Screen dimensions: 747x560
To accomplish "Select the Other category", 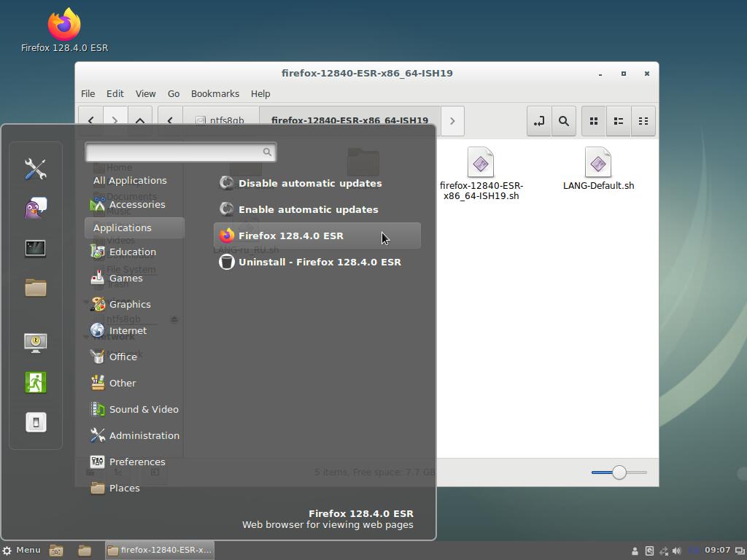I will [134, 383].
